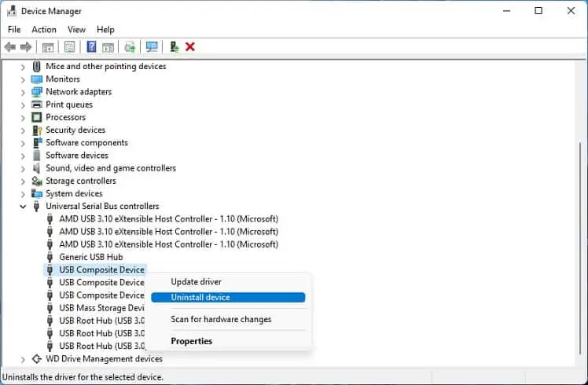
Task: Click the Print queues printer icon
Action: [37, 104]
